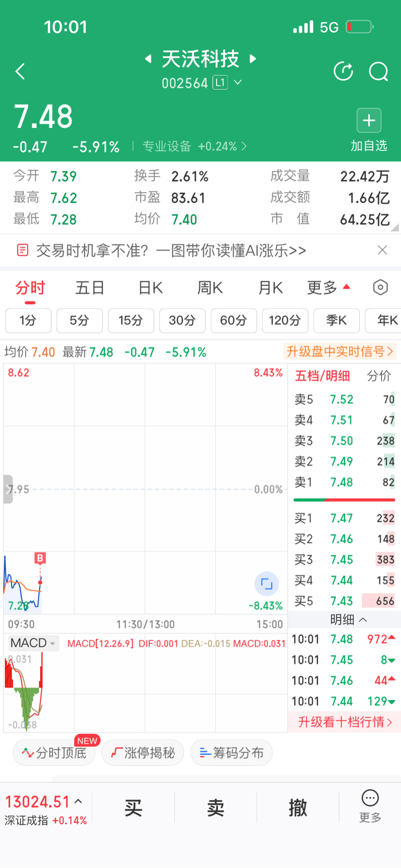The width and height of the screenshot is (401, 868).
Task: Expand the quote details corner triangle
Action: [x=395, y=227]
